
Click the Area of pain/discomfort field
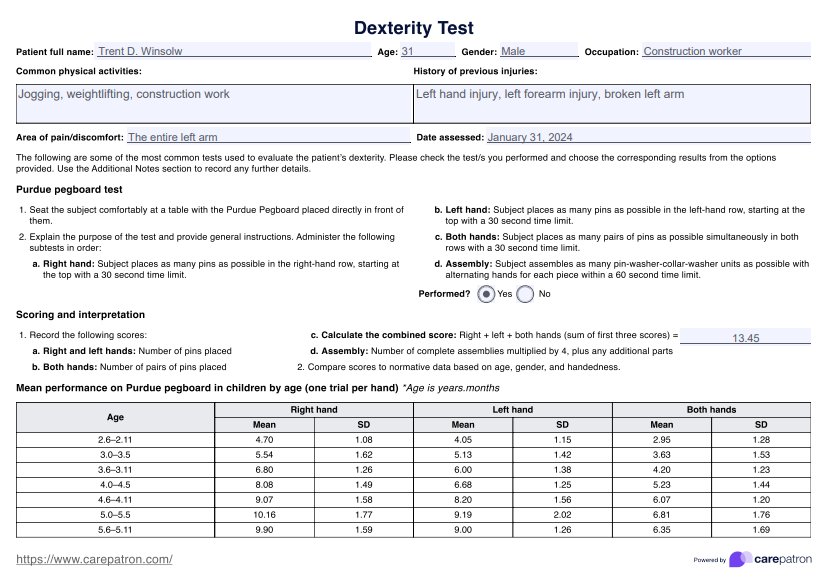pyautogui.click(x=268, y=137)
